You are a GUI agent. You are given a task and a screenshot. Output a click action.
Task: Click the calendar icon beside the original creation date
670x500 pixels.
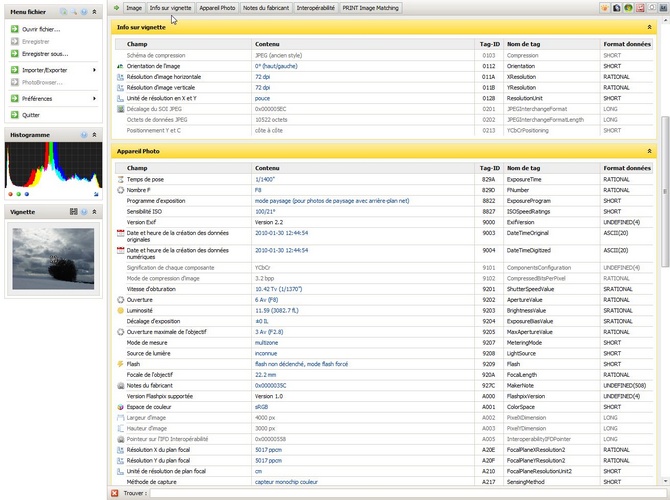[x=120, y=234]
